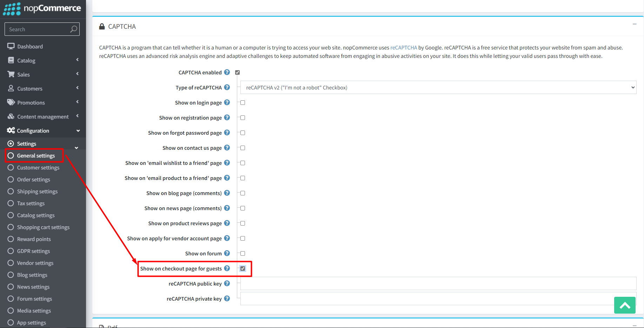Image resolution: width=644 pixels, height=328 pixels.
Task: Enable Show on forgot password page checkbox
Action: click(243, 133)
